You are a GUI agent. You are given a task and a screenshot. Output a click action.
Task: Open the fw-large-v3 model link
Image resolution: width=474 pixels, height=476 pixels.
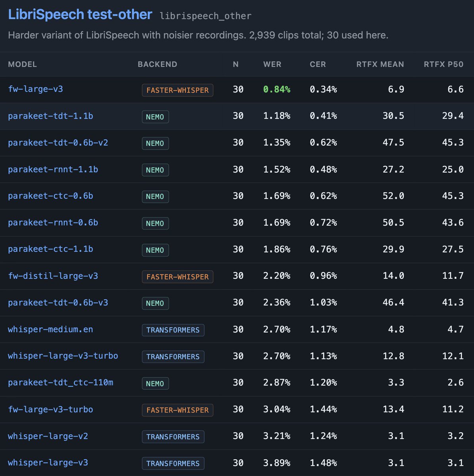35,89
